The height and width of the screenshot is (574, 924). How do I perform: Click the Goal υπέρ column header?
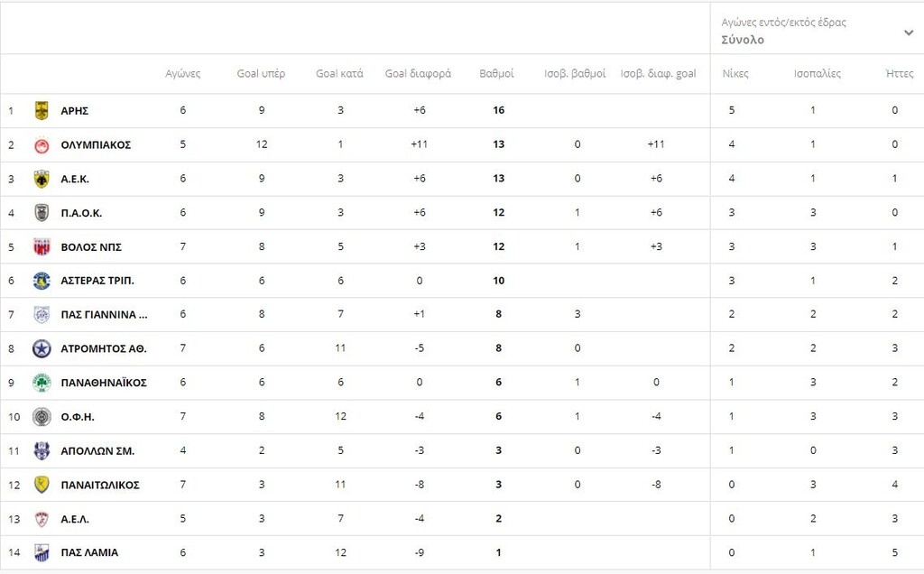tap(261, 74)
